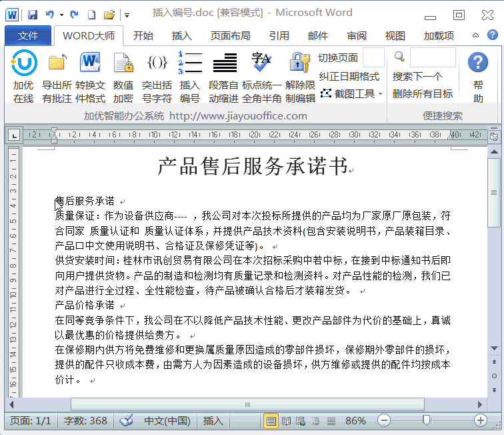This screenshot has height=435, width=504.
Task: Switch to Full Screen Reading view
Action: tap(286, 421)
